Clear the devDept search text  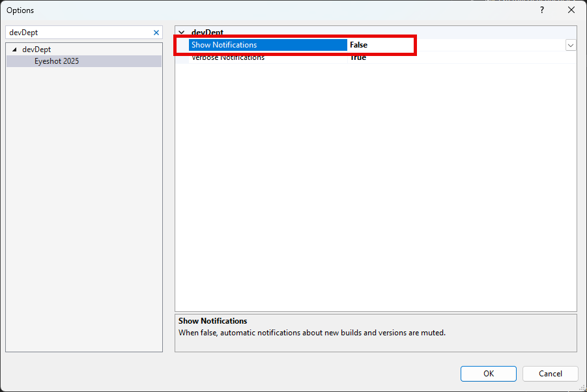(156, 33)
